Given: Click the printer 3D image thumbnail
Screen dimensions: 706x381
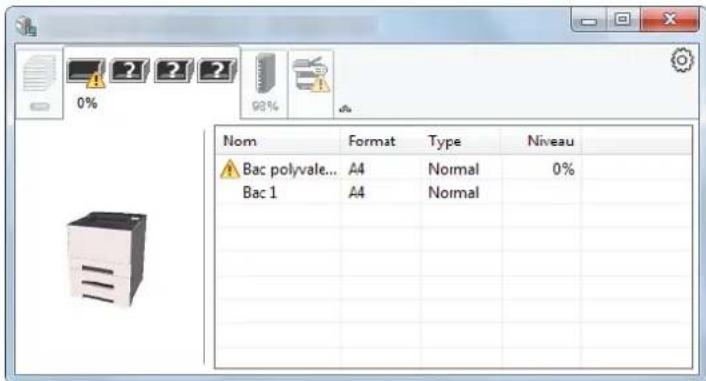Looking at the screenshot, I should 107,258.
